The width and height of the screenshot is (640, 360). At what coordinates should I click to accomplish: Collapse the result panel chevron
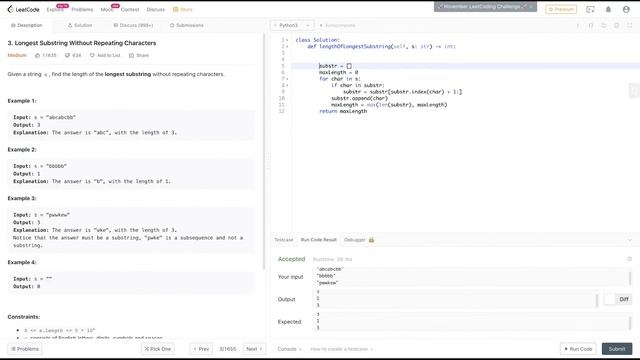coord(629,240)
